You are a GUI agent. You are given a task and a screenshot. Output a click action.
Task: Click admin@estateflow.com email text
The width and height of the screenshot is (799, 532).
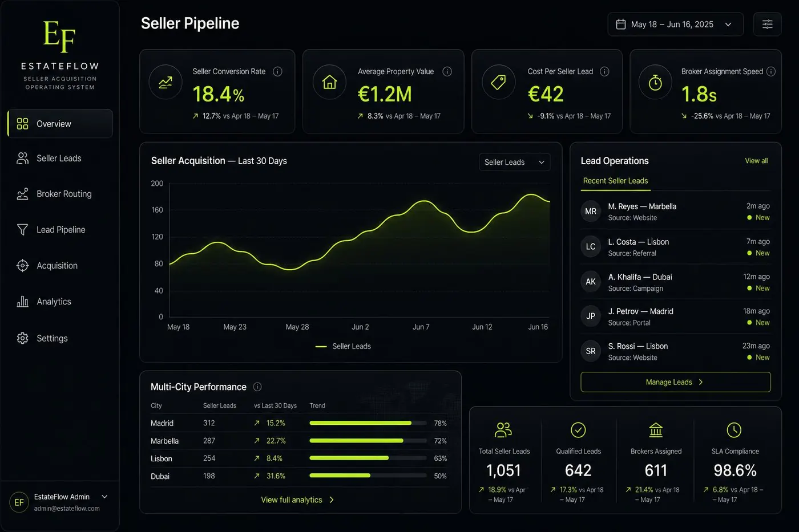[67, 509]
